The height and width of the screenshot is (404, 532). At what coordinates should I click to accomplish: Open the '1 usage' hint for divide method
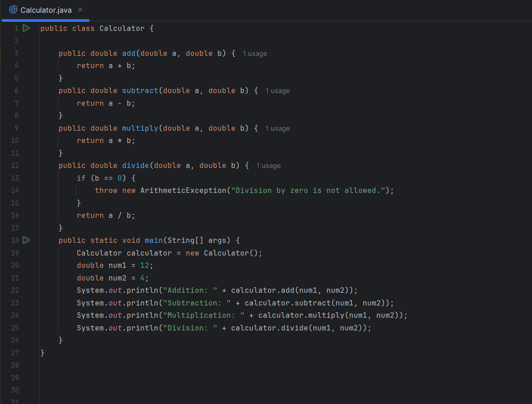268,166
